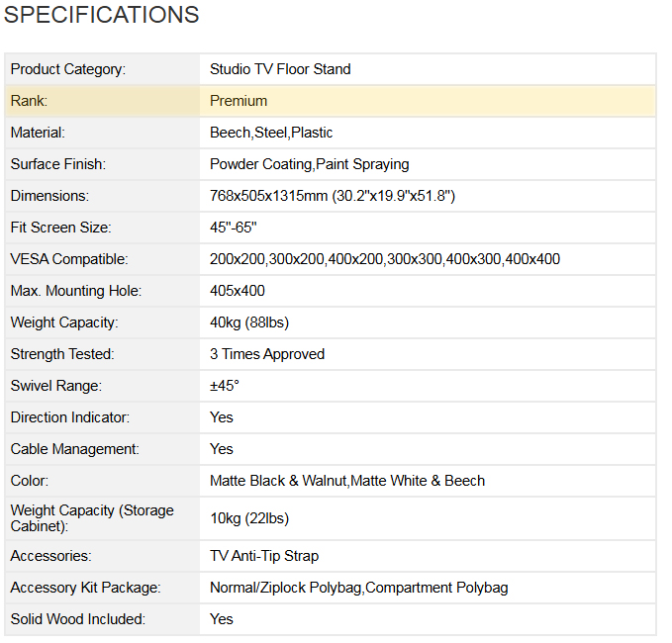Select the highlighted Rank row label
The width and height of the screenshot is (672, 643).
tap(29, 101)
